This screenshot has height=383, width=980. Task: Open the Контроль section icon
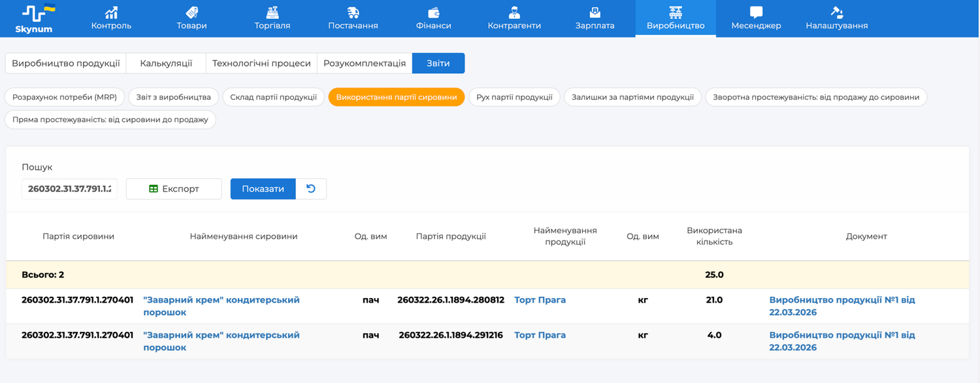(x=111, y=12)
